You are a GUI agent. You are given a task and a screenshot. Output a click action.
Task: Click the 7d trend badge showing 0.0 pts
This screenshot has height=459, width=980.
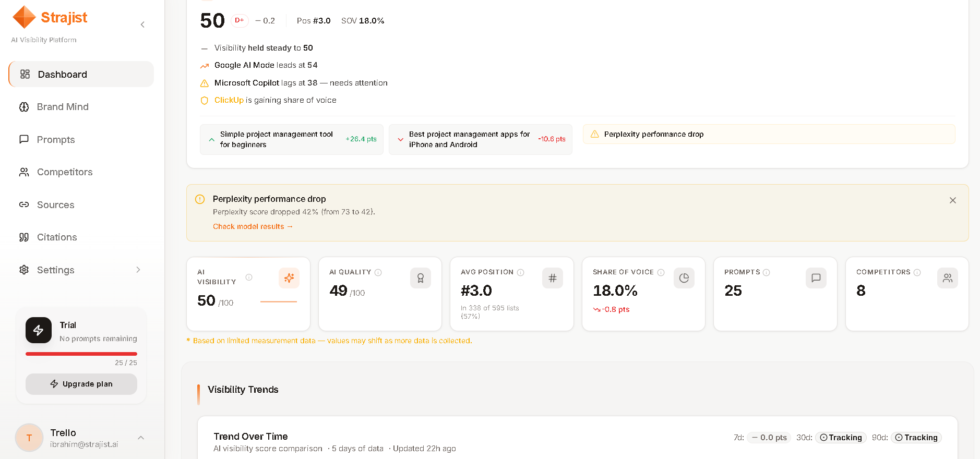coord(769,438)
